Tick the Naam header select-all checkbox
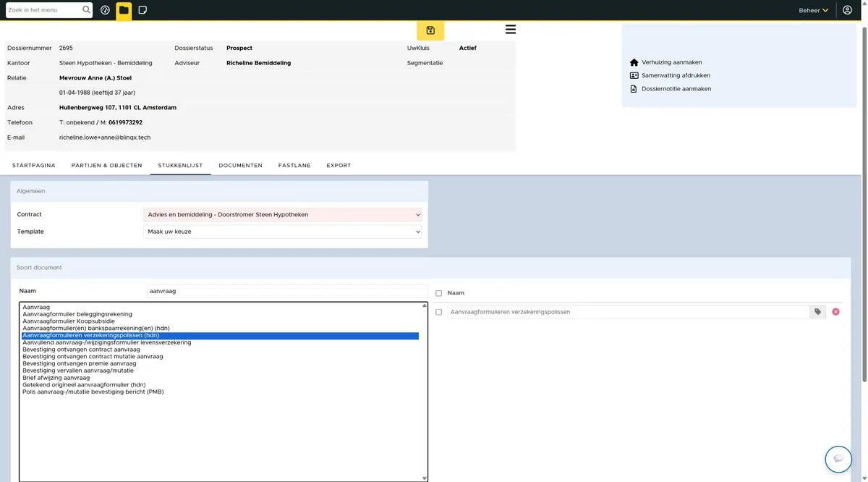The height and width of the screenshot is (482, 868). tap(439, 293)
